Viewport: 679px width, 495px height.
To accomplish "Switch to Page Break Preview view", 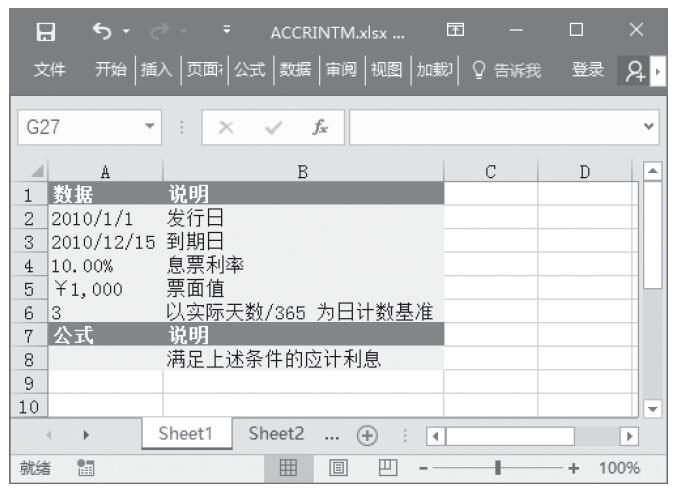I will [385, 467].
